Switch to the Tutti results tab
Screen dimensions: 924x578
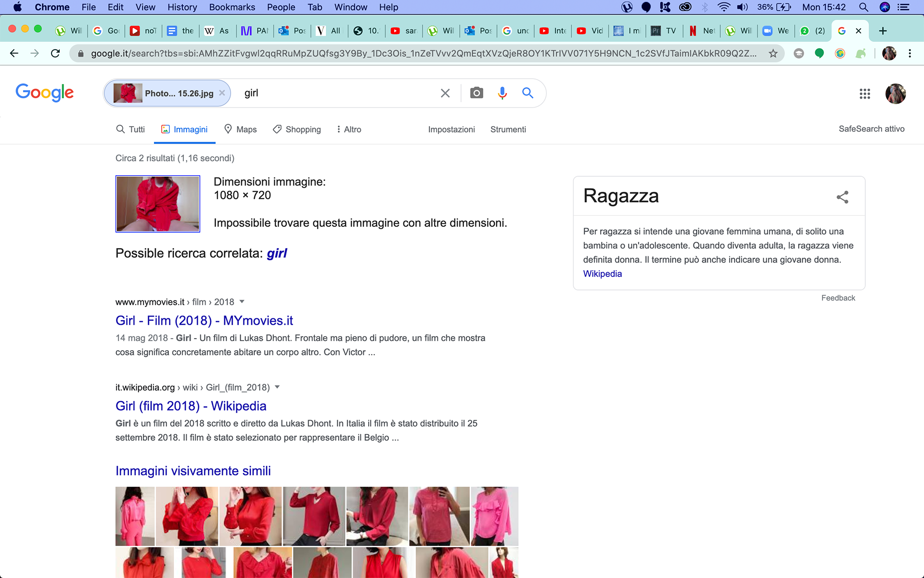(x=130, y=129)
